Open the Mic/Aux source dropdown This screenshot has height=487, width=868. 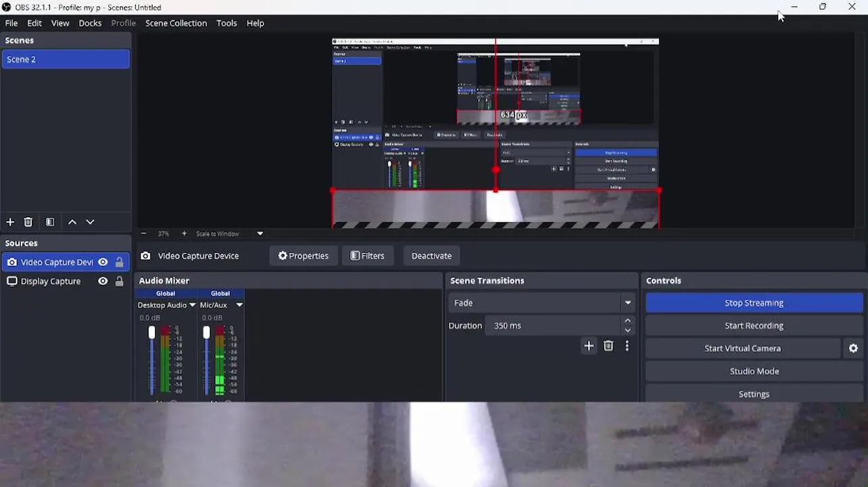(x=239, y=305)
